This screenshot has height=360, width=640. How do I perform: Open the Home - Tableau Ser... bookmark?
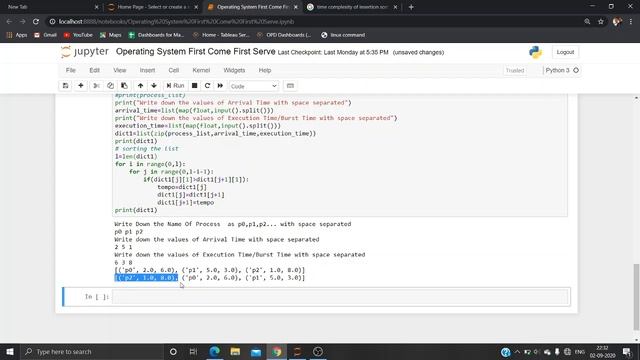(221, 35)
